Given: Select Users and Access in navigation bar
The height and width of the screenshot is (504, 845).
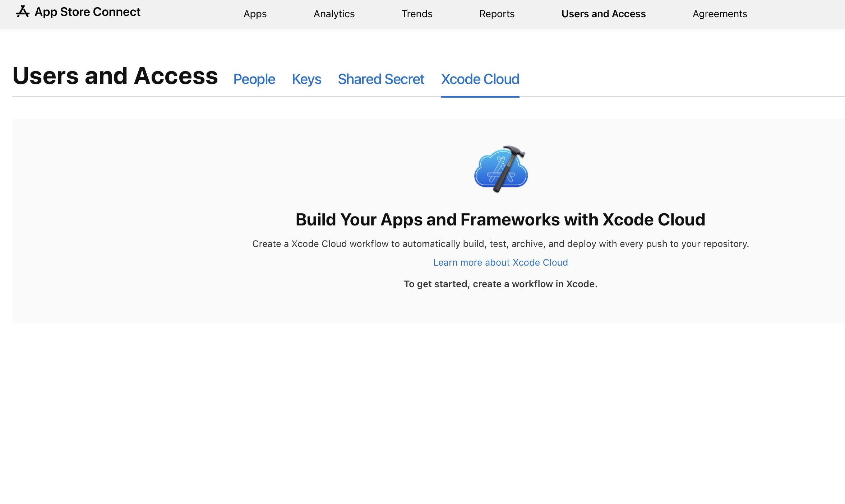Looking at the screenshot, I should (604, 14).
